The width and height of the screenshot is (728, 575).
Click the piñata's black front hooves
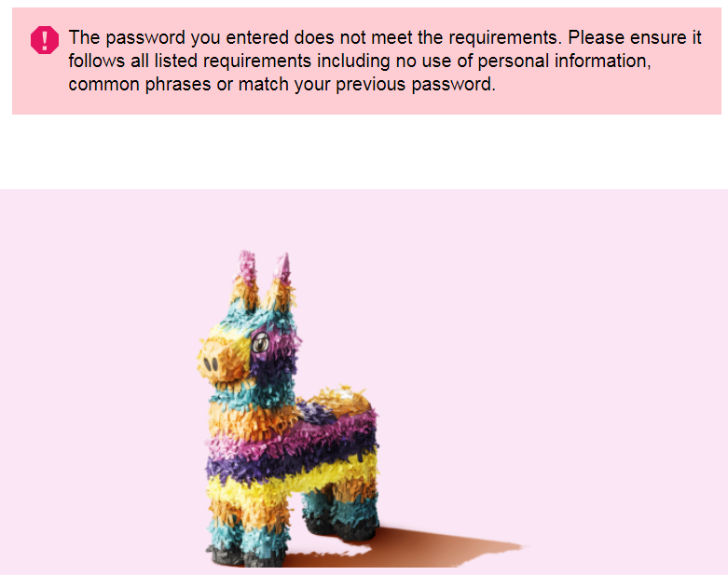pyautogui.click(x=245, y=556)
